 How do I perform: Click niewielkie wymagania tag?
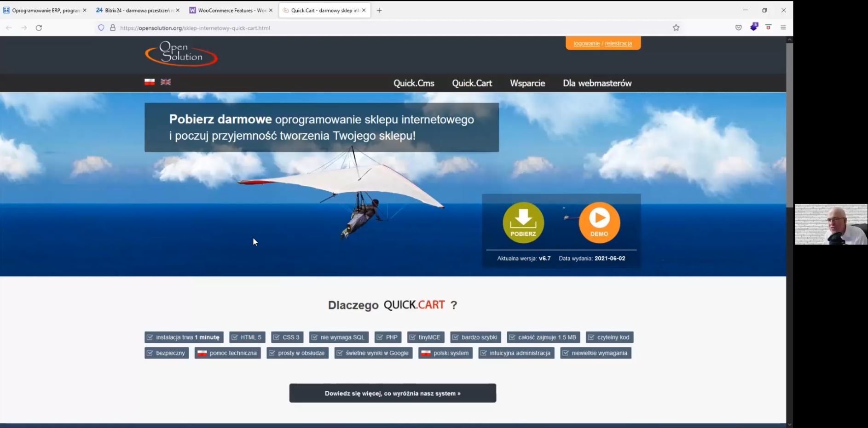point(596,353)
